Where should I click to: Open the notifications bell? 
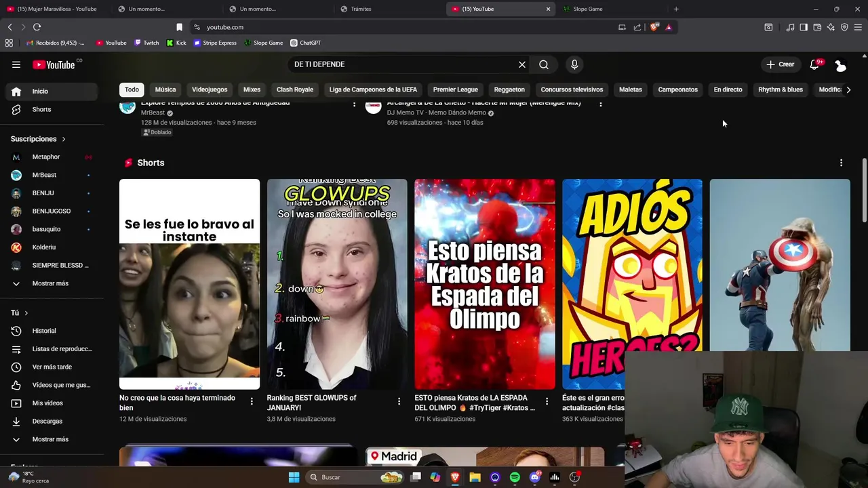coord(815,64)
